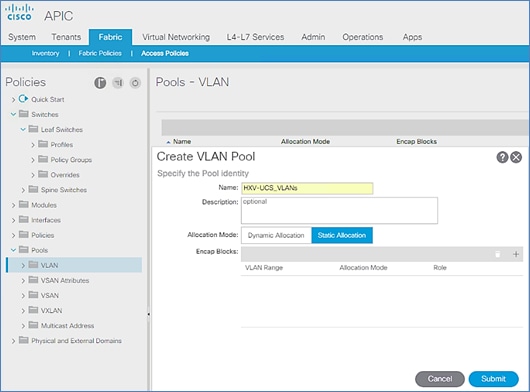
Task: Open the Apps tab
Action: coord(412,37)
